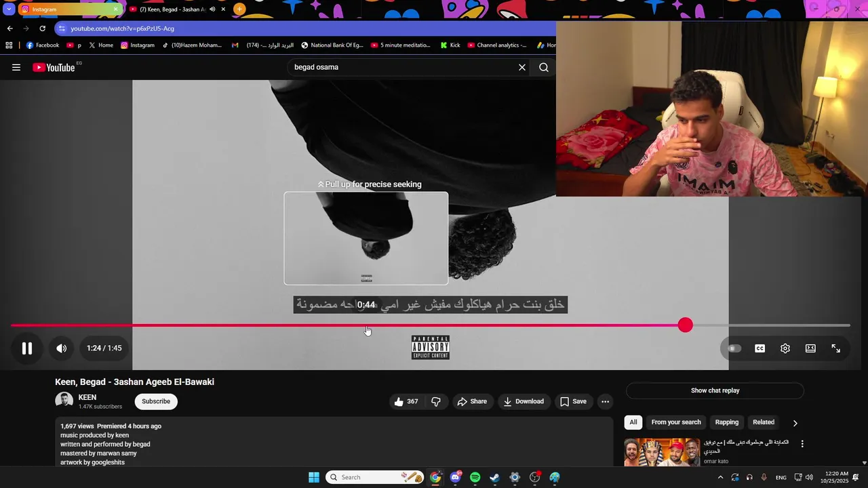Download the video
The image size is (868, 488).
[x=524, y=401]
